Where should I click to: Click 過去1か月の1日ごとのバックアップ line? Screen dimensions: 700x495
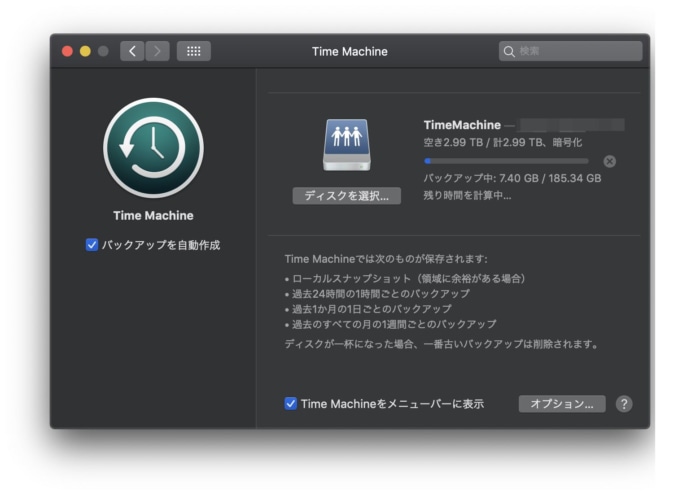click(368, 309)
